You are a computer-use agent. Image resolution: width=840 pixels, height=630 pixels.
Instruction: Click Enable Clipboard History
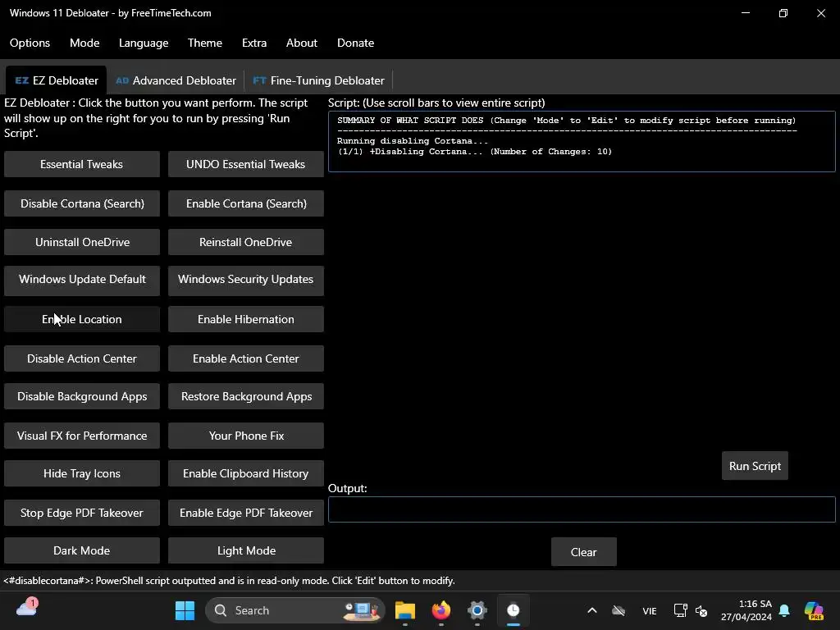(x=246, y=473)
